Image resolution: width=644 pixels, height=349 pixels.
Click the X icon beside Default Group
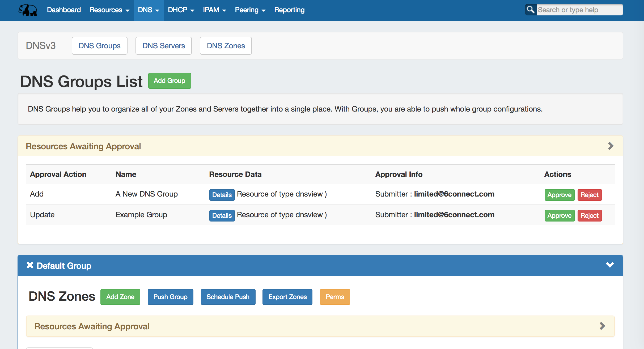[30, 265]
